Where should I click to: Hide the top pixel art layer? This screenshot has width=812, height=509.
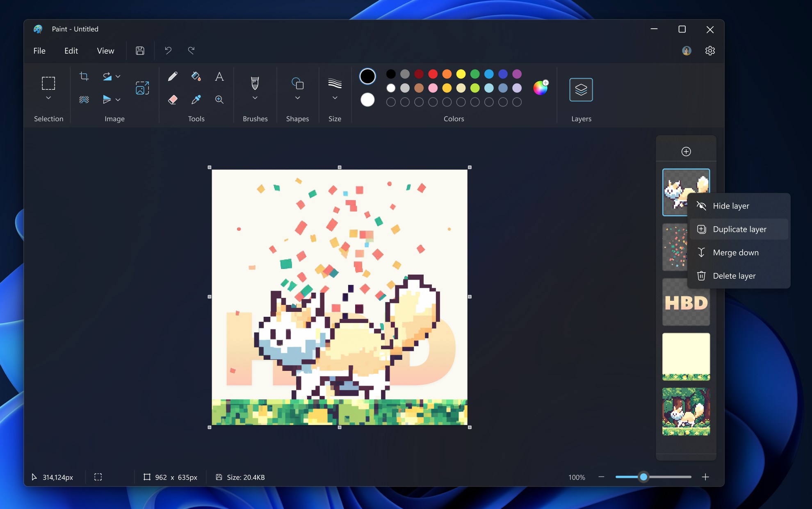coord(730,205)
